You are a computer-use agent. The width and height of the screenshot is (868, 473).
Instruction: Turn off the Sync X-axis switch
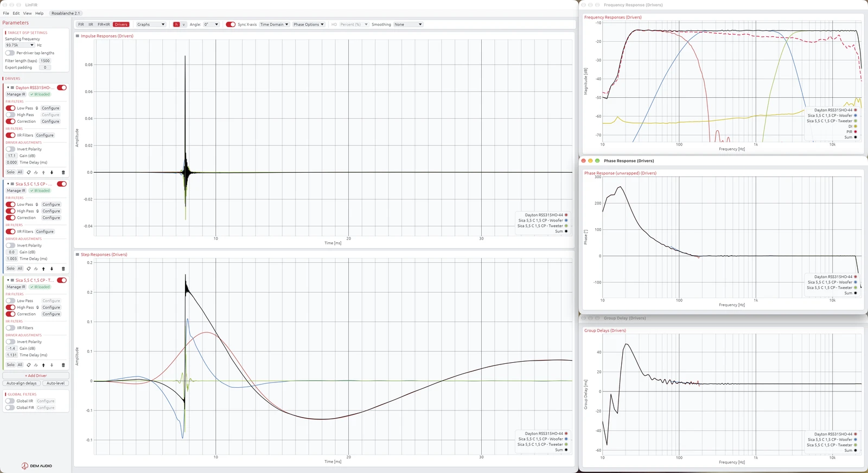[x=231, y=24]
